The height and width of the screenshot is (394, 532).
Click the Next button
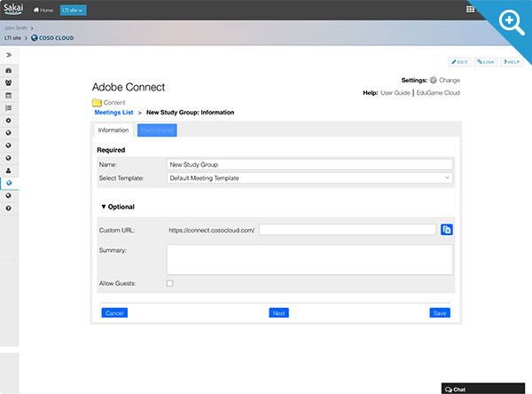click(279, 313)
